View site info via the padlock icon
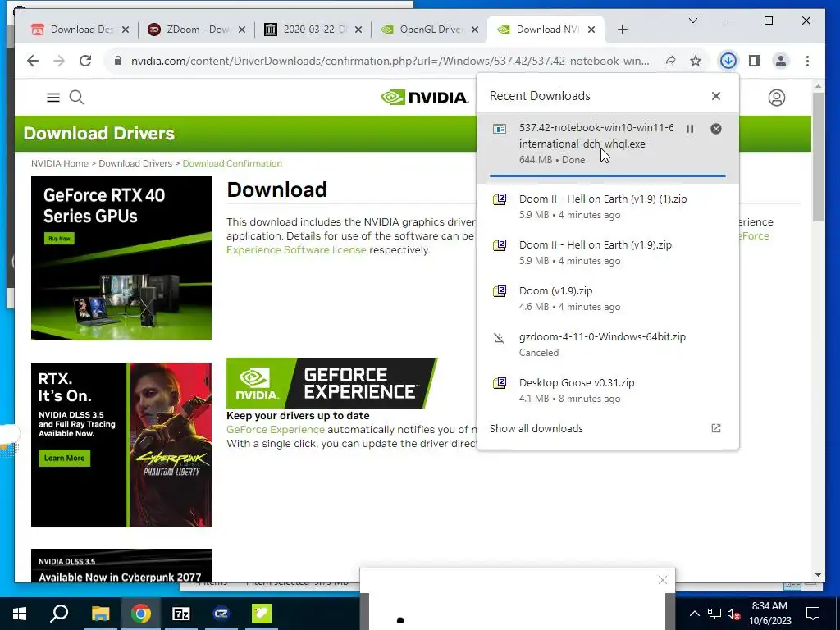Viewport: 840px width, 630px height. [x=118, y=61]
